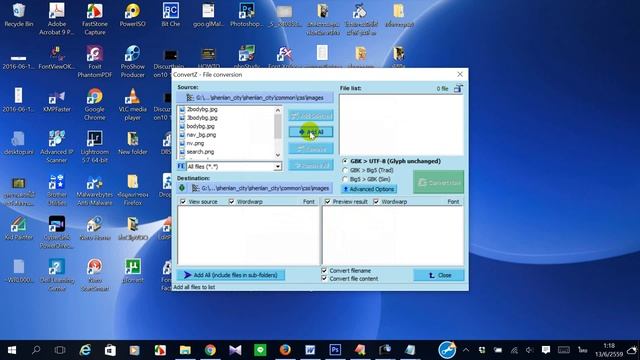Click the Add All button

[x=311, y=132]
